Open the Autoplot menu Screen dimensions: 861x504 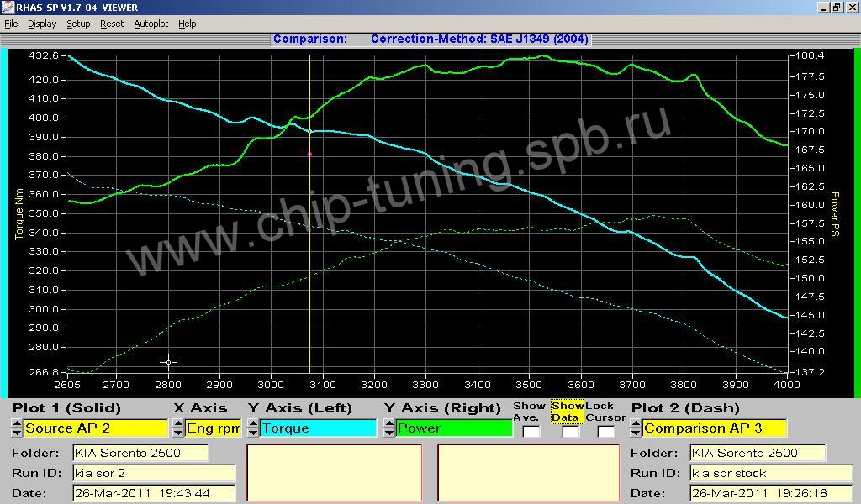pos(151,24)
